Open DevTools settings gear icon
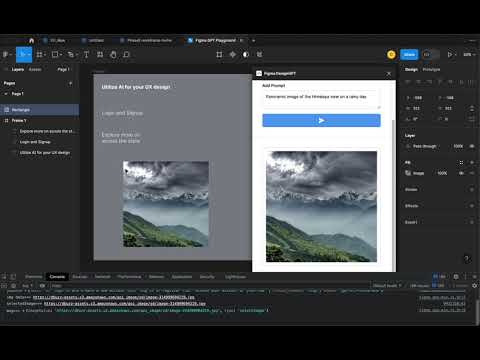 tap(456, 277)
